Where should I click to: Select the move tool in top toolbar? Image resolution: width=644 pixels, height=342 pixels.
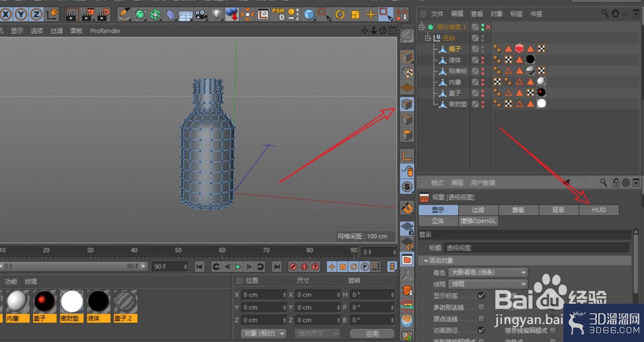[x=371, y=15]
